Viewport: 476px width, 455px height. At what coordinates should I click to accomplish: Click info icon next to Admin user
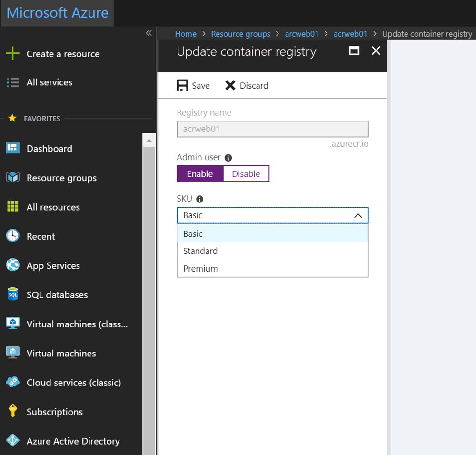pos(228,158)
